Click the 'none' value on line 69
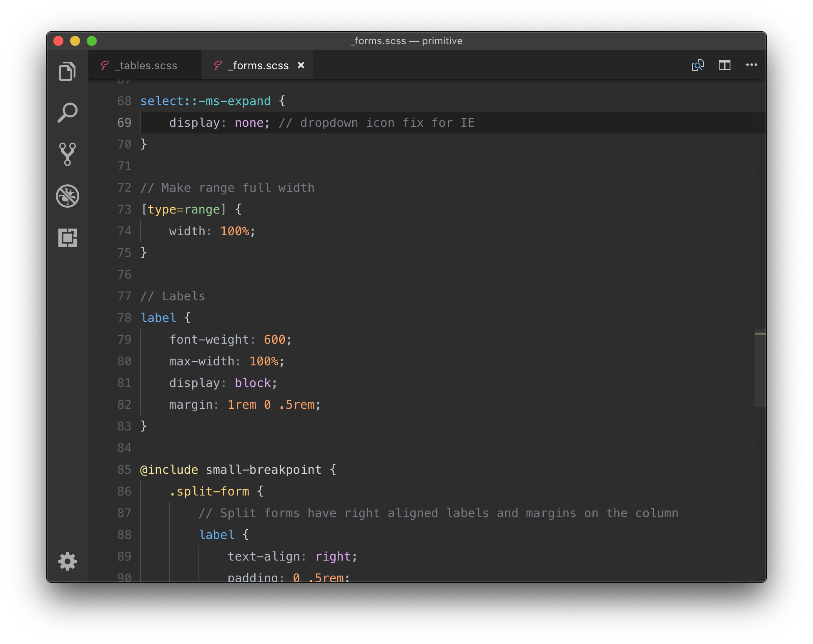The height and width of the screenshot is (644, 813). pyautogui.click(x=249, y=123)
